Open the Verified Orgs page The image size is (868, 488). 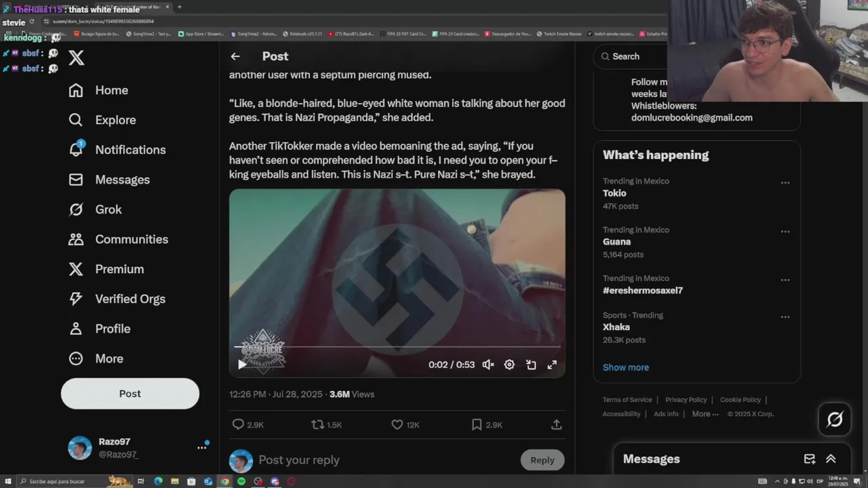(x=117, y=299)
